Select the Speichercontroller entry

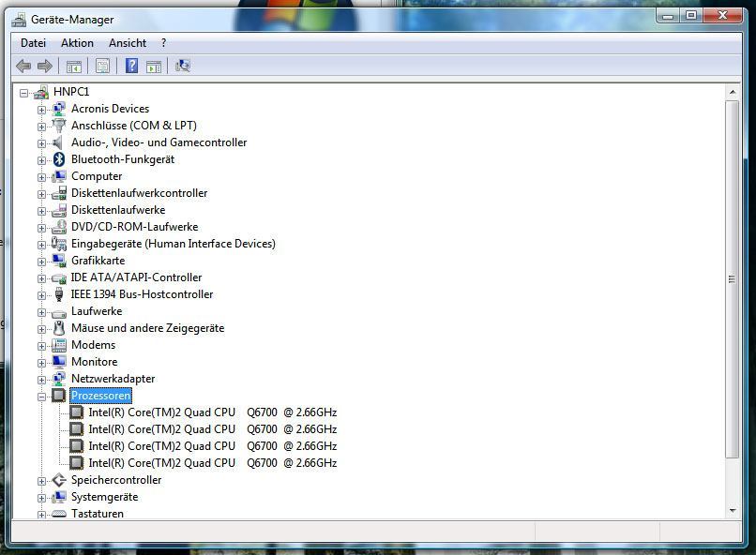pos(116,480)
